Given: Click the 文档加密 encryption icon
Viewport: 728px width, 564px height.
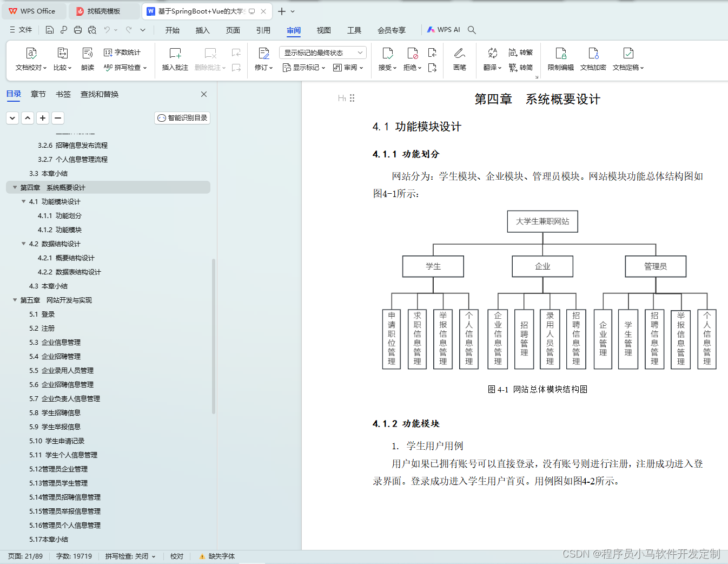Looking at the screenshot, I should 593,58.
